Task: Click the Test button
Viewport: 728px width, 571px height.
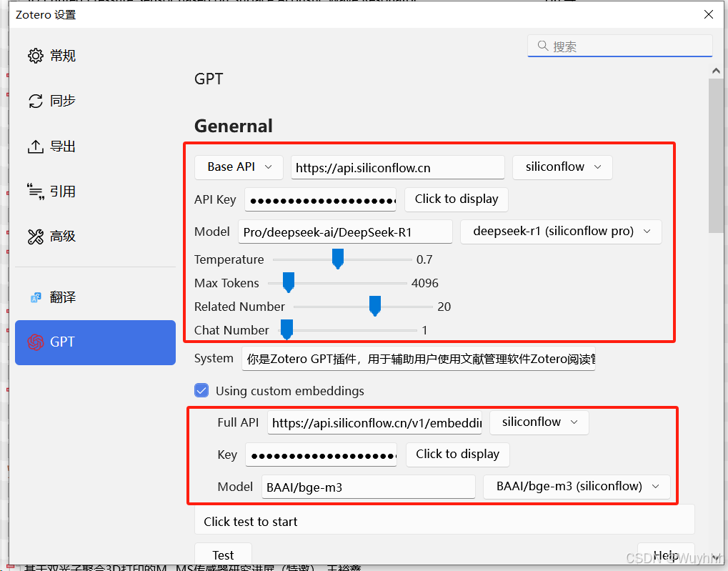Action: tap(224, 555)
